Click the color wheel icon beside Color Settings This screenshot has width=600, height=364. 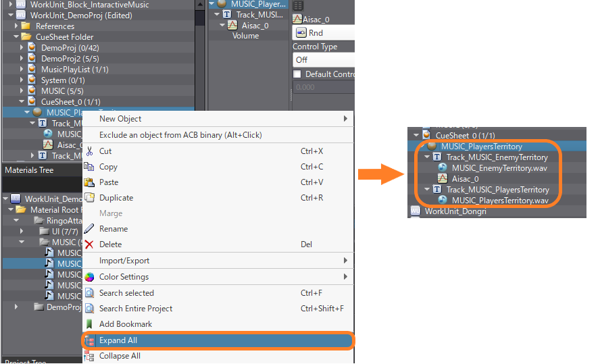[x=89, y=277]
